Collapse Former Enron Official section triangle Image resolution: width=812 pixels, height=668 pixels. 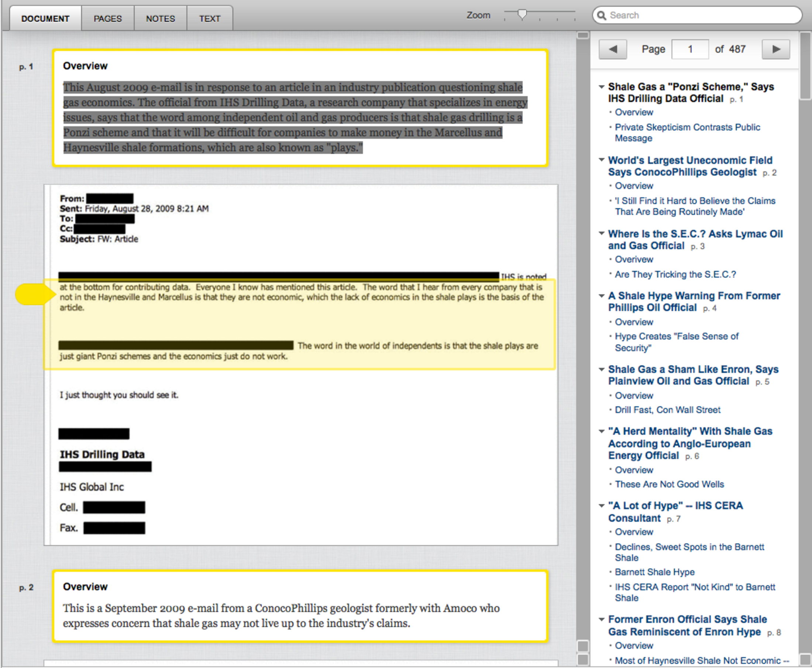[x=602, y=619]
